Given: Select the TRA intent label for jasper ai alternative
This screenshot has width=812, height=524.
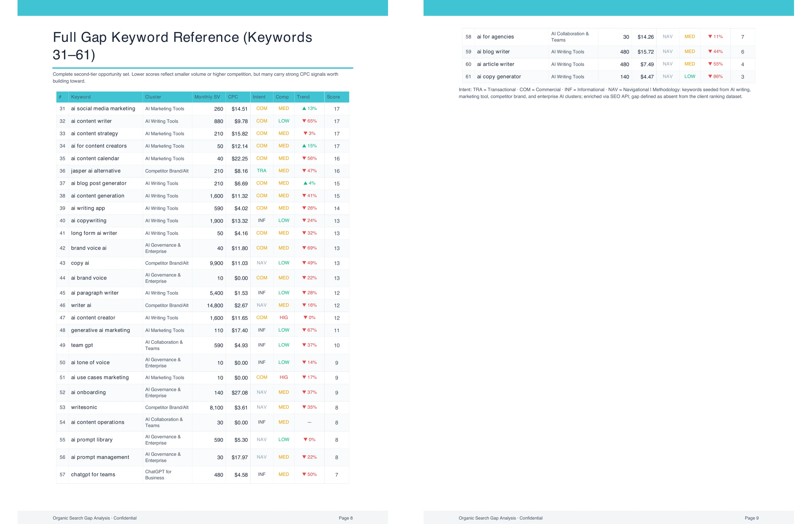Looking at the screenshot, I should click(x=261, y=171).
